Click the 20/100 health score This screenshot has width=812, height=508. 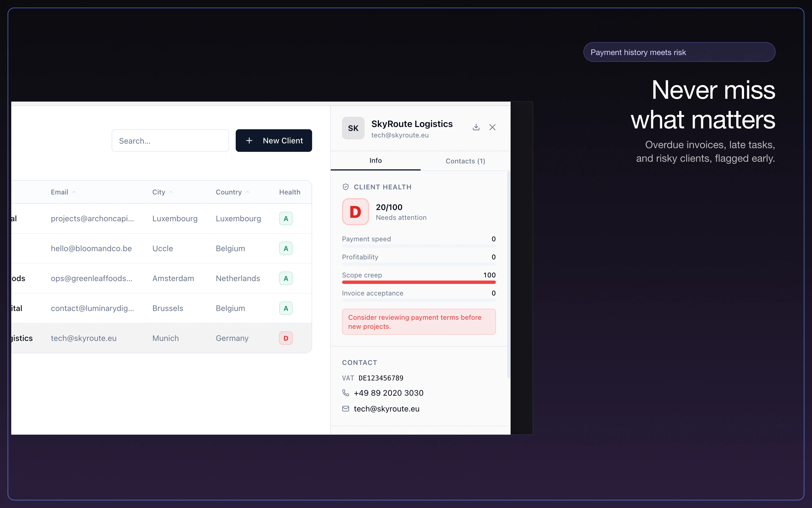pyautogui.click(x=389, y=207)
